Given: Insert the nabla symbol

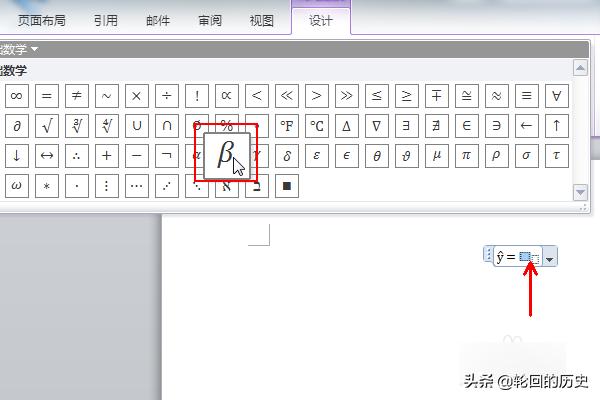Looking at the screenshot, I should pos(377,126).
